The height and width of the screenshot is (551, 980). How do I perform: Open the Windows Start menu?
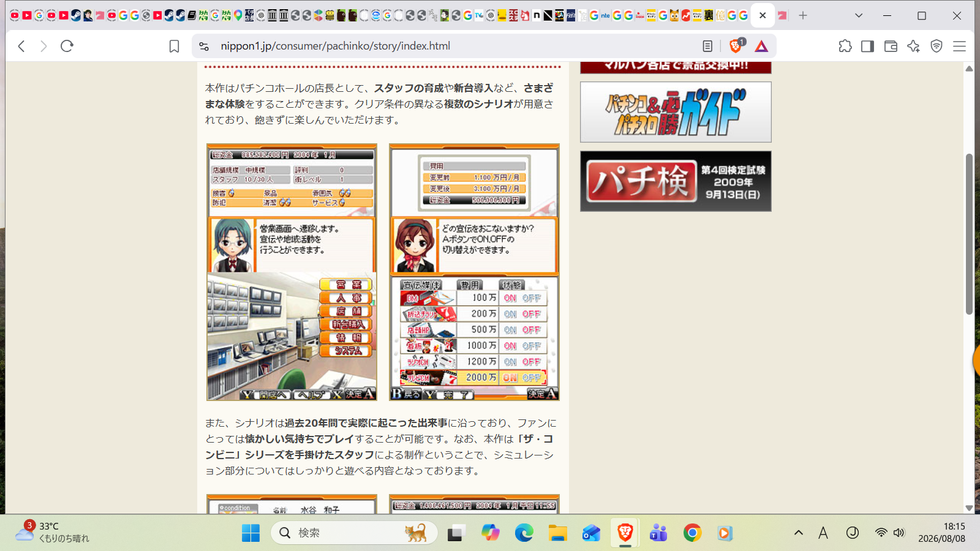tap(251, 533)
